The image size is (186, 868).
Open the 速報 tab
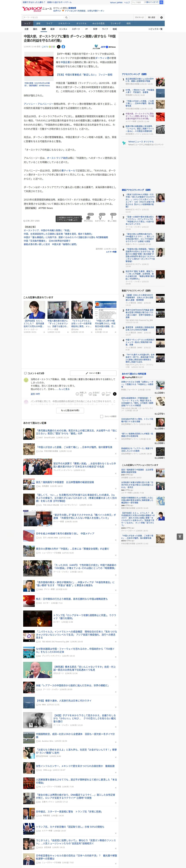[38, 24]
